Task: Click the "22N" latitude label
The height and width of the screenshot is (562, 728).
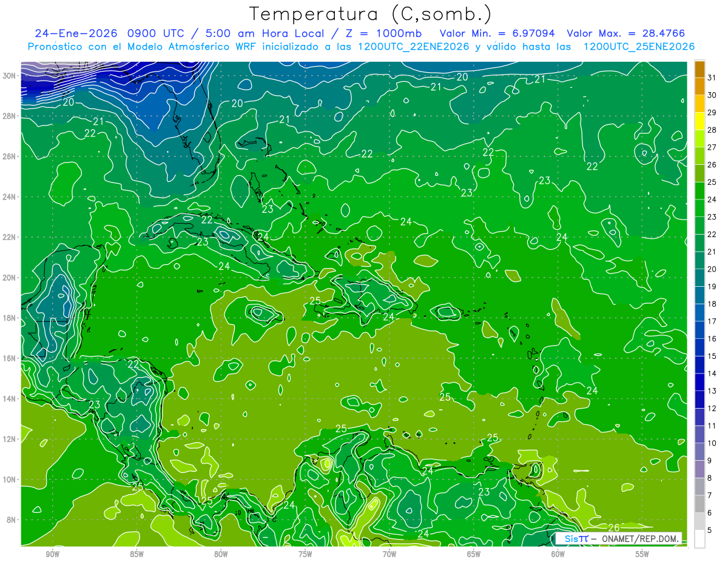Action: (9, 237)
